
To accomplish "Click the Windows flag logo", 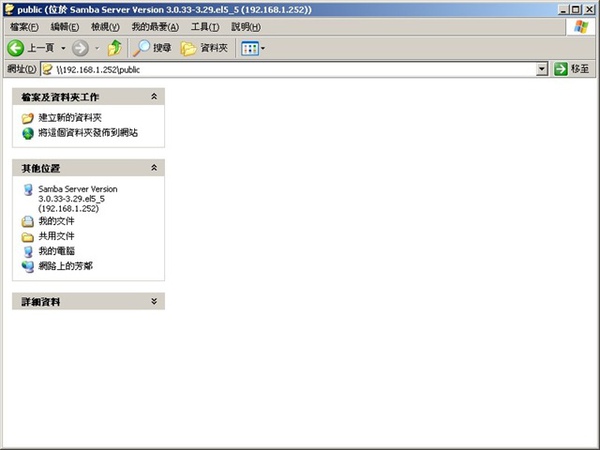I will pyautogui.click(x=581, y=27).
